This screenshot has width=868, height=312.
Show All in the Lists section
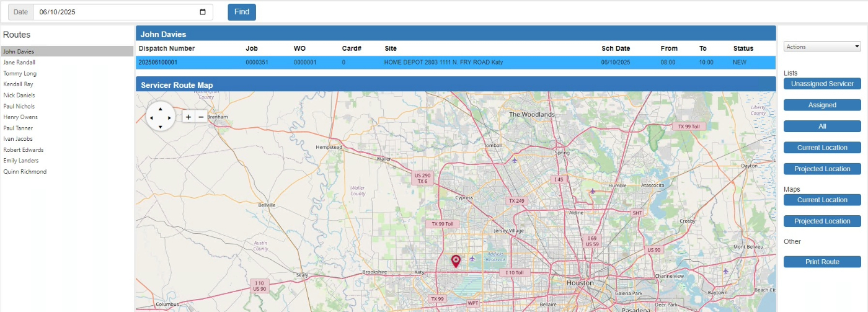pos(822,126)
